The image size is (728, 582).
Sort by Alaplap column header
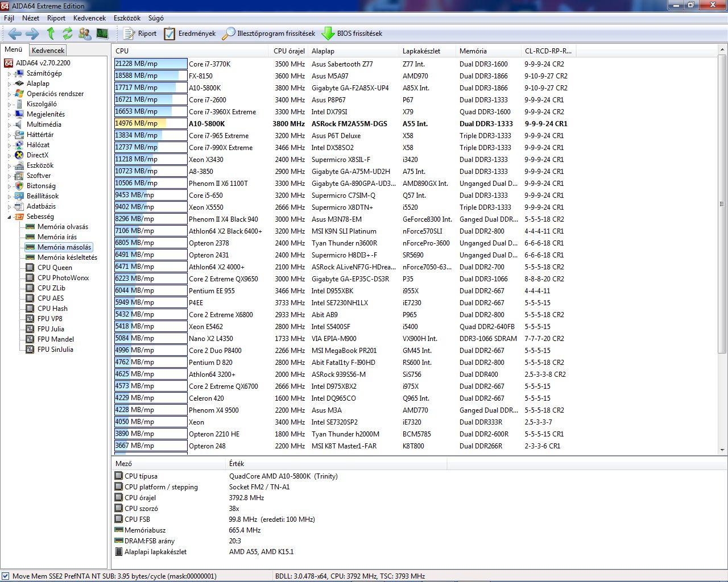[x=353, y=51]
